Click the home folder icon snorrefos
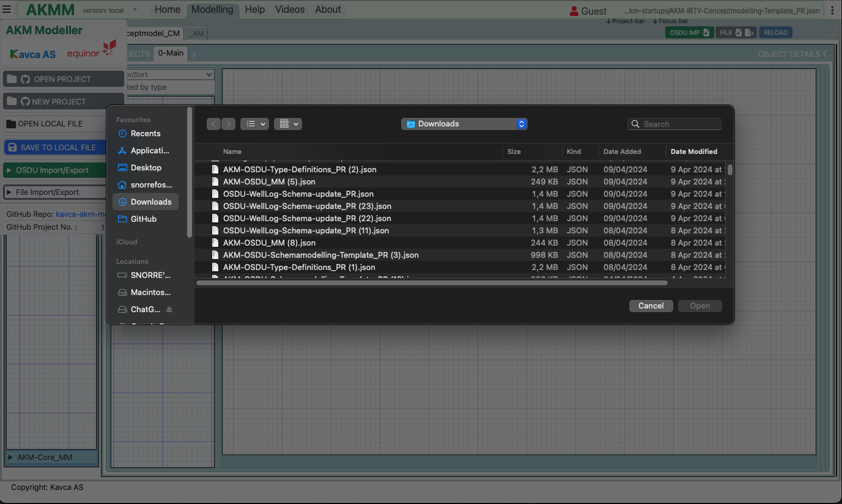842x504 pixels. coord(122,184)
